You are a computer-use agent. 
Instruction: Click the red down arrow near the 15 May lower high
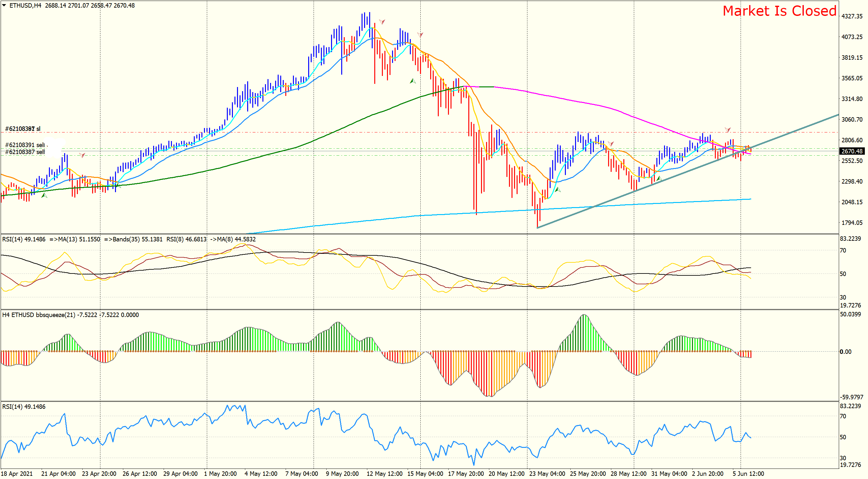[420, 35]
